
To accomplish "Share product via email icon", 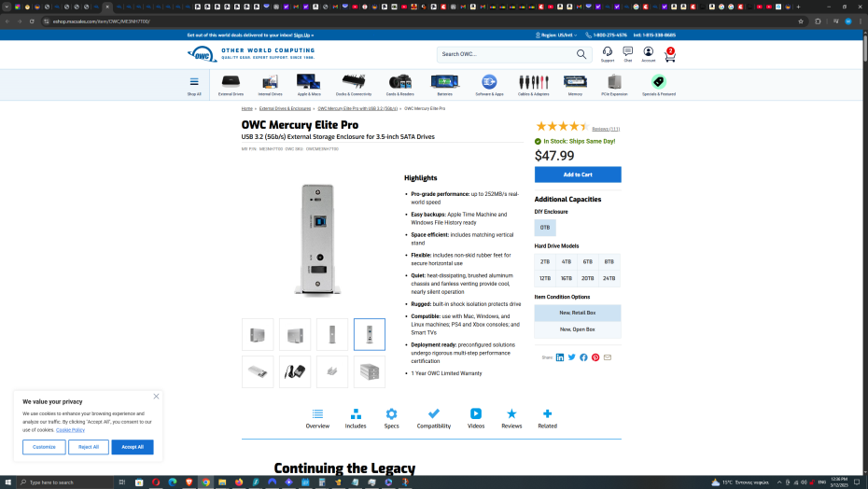I will pyautogui.click(x=608, y=357).
